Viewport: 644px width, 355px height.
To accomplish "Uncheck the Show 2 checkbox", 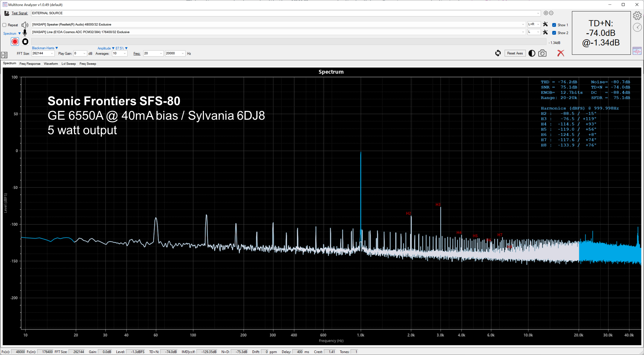I will (x=554, y=33).
